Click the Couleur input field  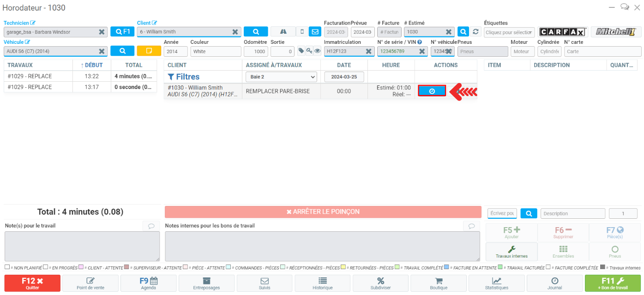[x=215, y=52]
